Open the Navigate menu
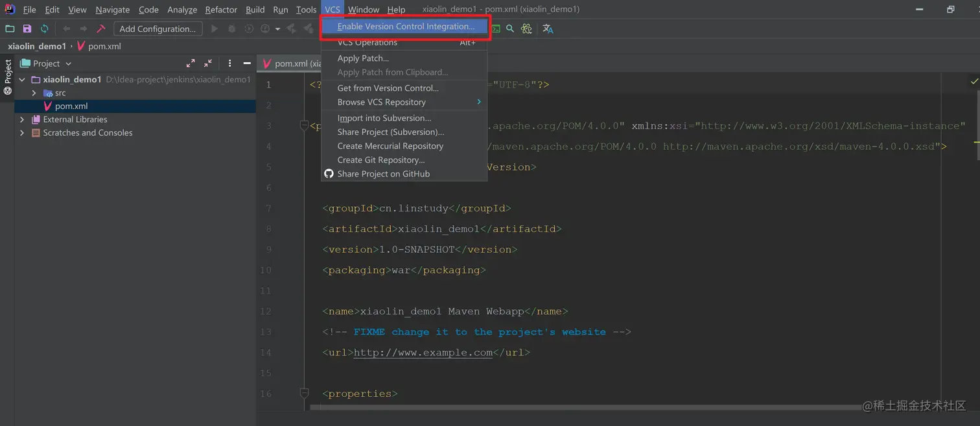The image size is (980, 426). click(113, 10)
